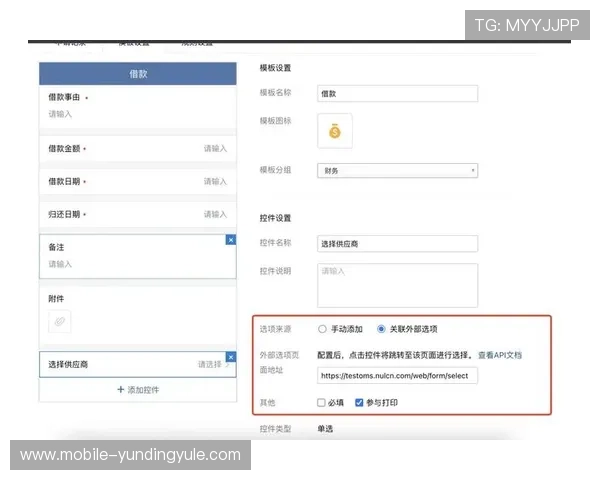Remove the 选择供应商 control with its X
The height and width of the screenshot is (480, 600).
coord(231,357)
